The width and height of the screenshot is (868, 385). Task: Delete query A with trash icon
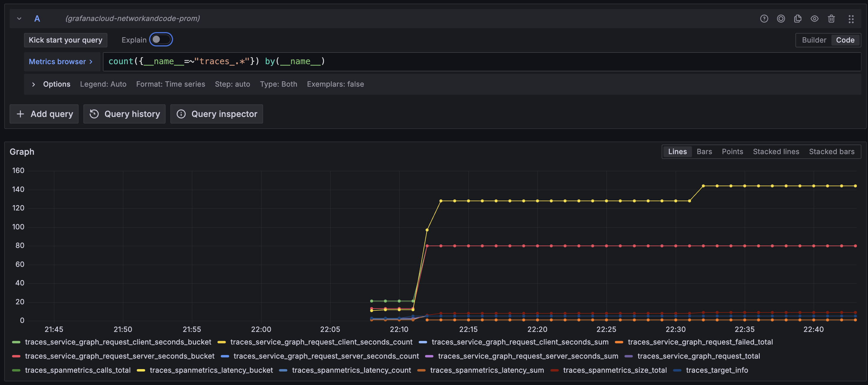[831, 19]
